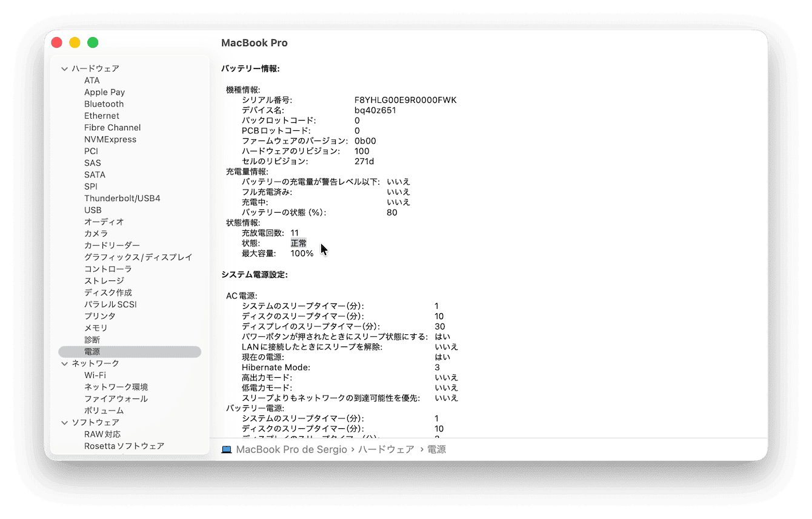Screen dimensions: 812x519
Task: Select the highlighted 電源 sidebar row
Action: [130, 352]
